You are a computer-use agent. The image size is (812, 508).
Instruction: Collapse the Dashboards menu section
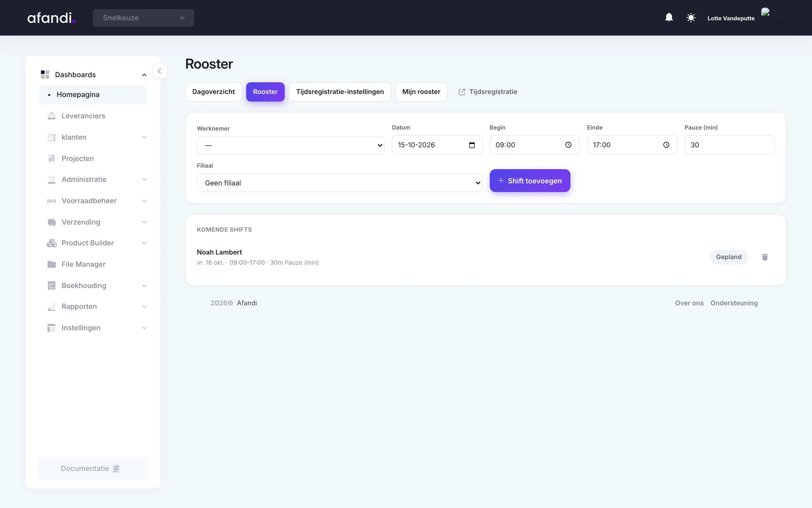tap(144, 75)
